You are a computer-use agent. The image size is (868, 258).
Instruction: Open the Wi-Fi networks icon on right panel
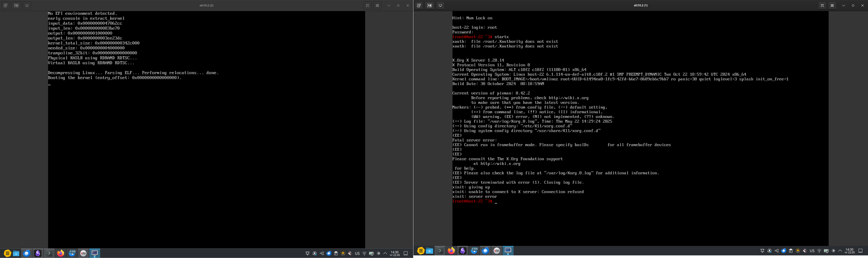819,251
